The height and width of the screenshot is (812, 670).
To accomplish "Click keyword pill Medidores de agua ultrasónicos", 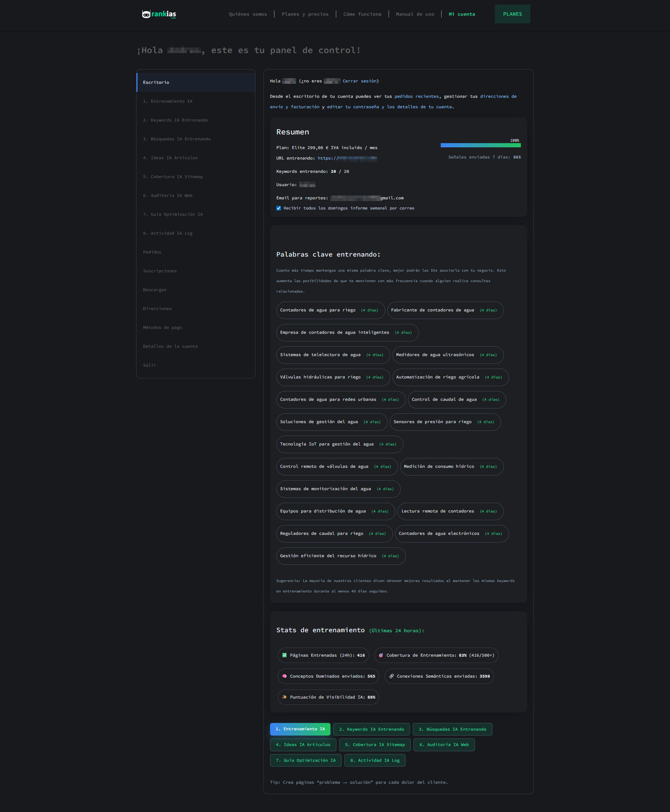I will tap(447, 355).
